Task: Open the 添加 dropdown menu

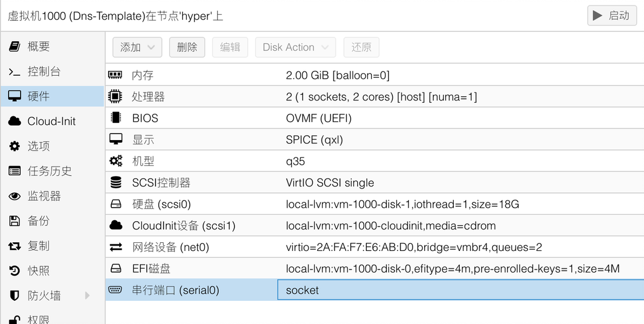Action: tap(137, 47)
